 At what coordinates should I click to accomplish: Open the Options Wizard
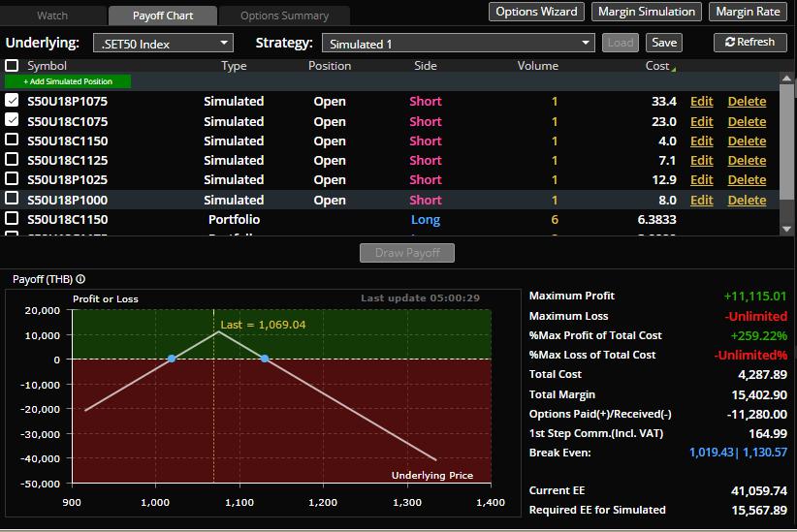click(x=536, y=12)
